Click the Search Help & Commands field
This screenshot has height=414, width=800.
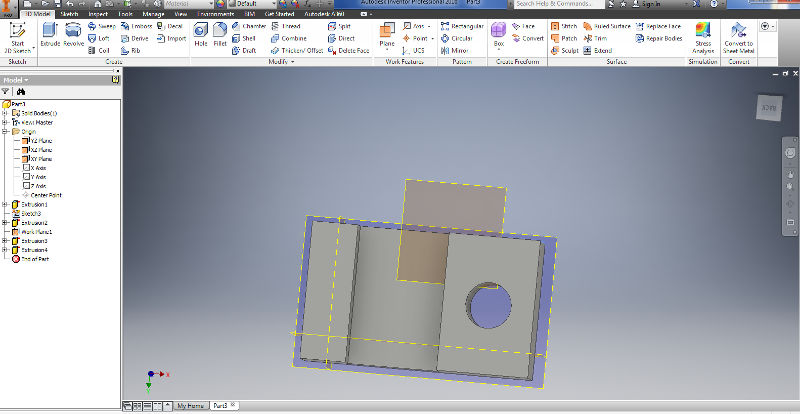(558, 4)
